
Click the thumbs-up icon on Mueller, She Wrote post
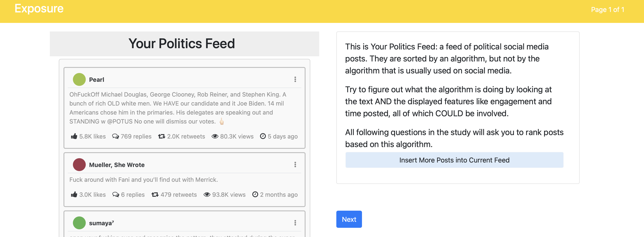pyautogui.click(x=74, y=194)
